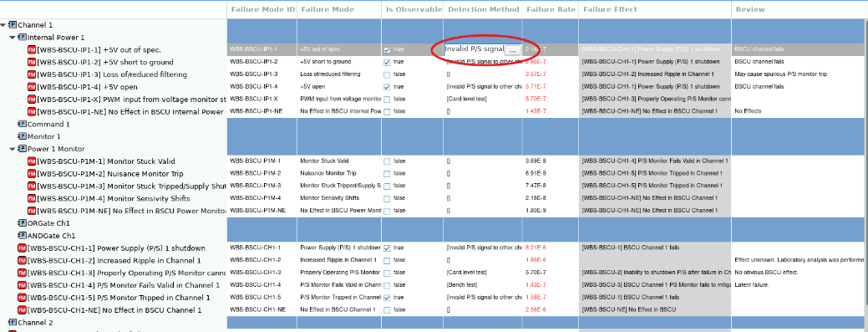Click FM icon of WBS-BSCU-CH1-3 tree row
The image size is (868, 332).
23,273
